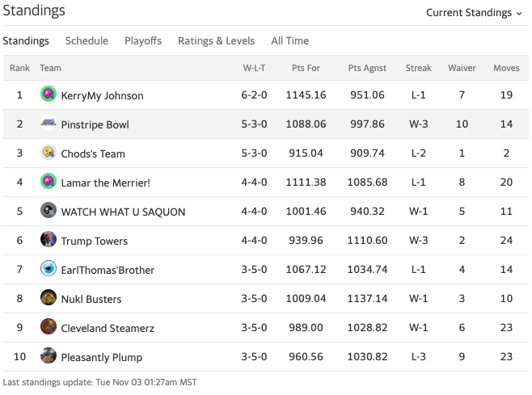
Task: Click Chods's Team helmet logo
Action: tap(49, 153)
